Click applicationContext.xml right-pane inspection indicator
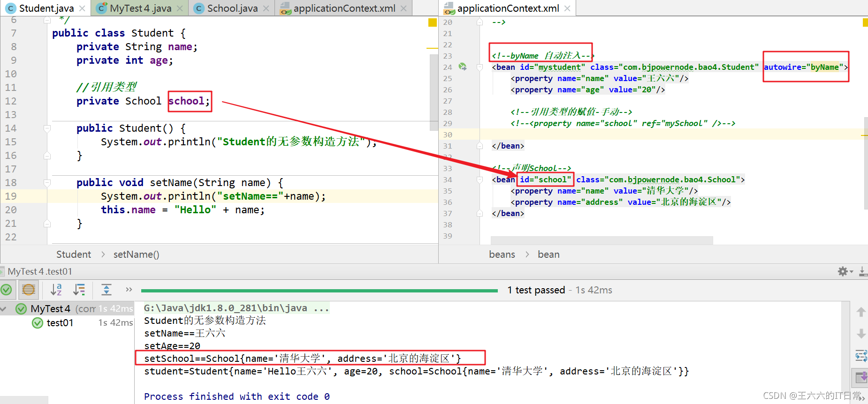868x404 pixels. point(865,22)
